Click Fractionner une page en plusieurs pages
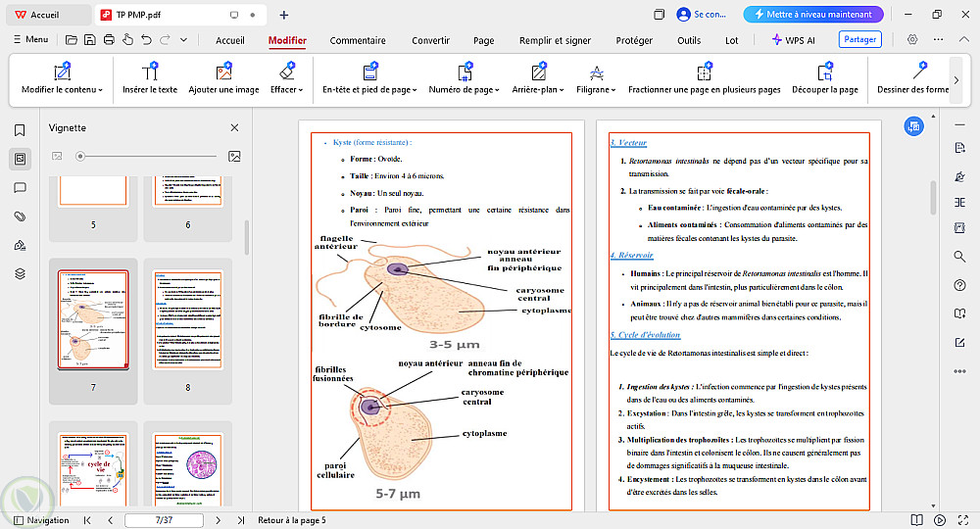980x529 pixels. (704, 78)
